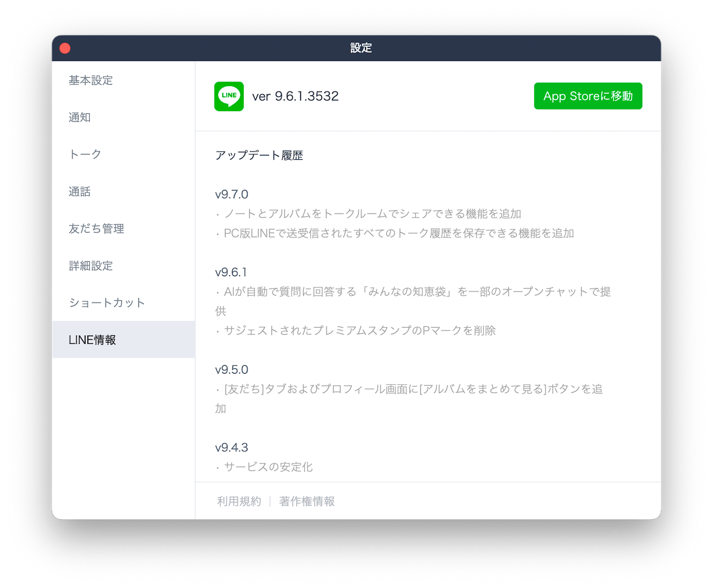Viewport: 713px width, 588px height.
Task: Click the note about ノートとアルバム sharing
Action: pos(369,214)
